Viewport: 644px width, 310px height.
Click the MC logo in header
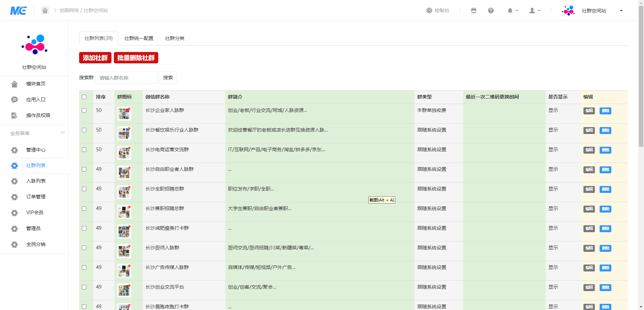[x=19, y=11]
